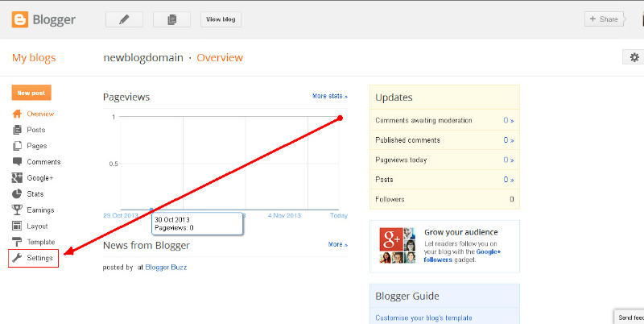This screenshot has width=644, height=324.
Task: Click Customise your blog's template link
Action: coord(424,318)
